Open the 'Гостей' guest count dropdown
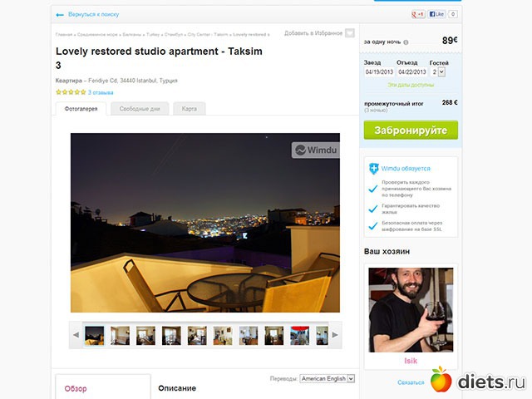 pyautogui.click(x=440, y=72)
